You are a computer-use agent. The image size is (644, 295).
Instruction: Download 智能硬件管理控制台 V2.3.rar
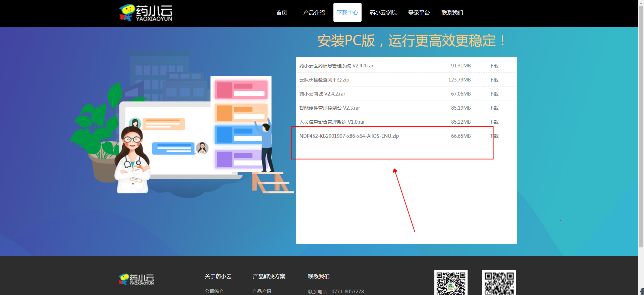click(x=494, y=108)
